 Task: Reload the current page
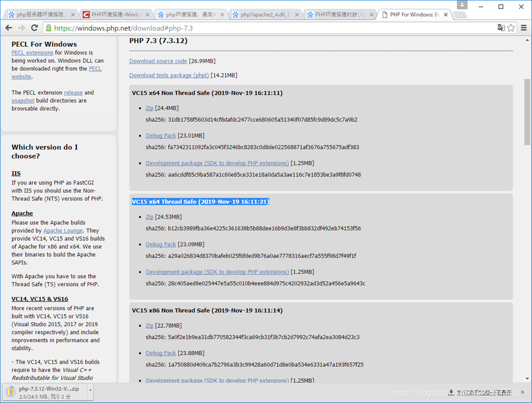pyautogui.click(x=34, y=28)
